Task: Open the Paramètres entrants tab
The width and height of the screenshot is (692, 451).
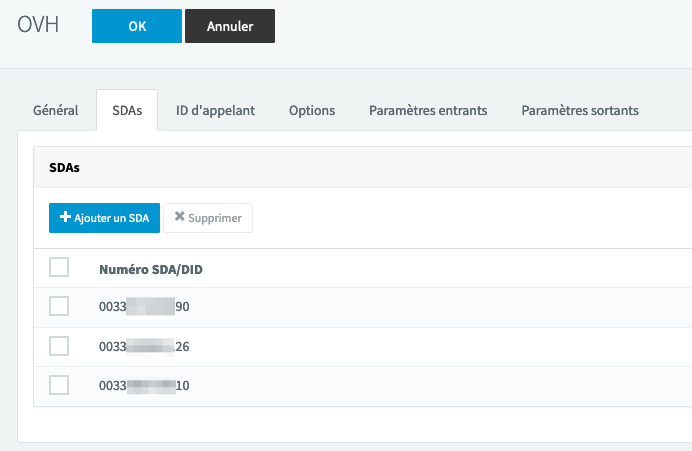Action: 428,110
